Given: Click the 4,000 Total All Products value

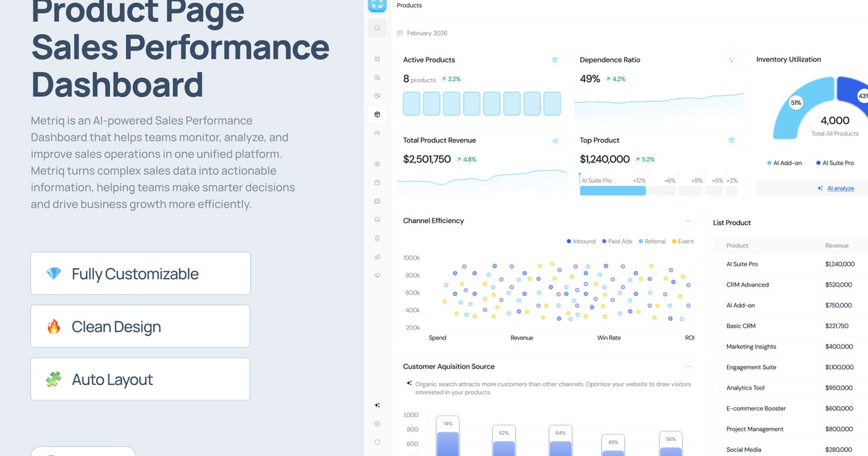Looking at the screenshot, I should pyautogui.click(x=835, y=121).
